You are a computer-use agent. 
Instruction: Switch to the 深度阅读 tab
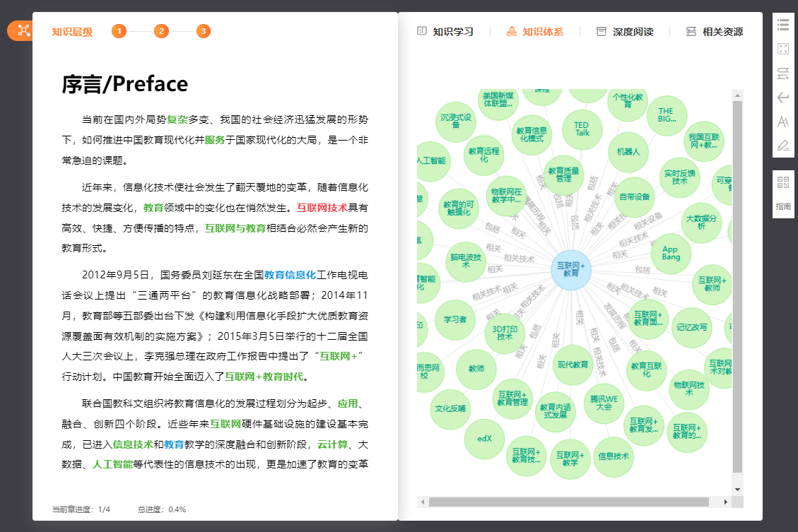click(625, 32)
